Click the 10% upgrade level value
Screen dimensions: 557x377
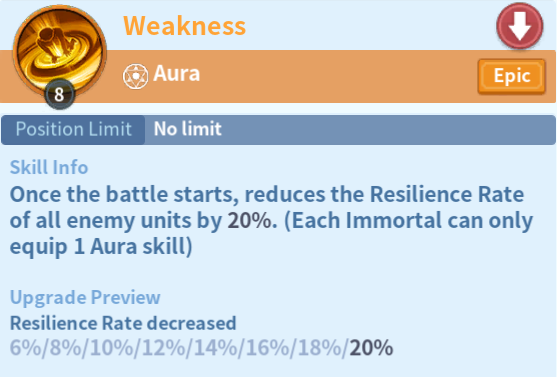click(112, 348)
